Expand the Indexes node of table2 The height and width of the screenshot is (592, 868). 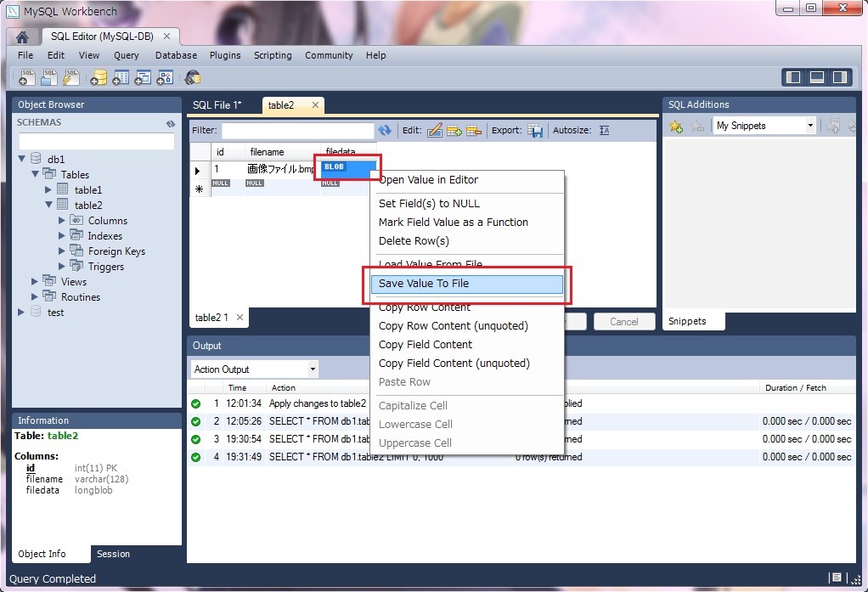61,235
